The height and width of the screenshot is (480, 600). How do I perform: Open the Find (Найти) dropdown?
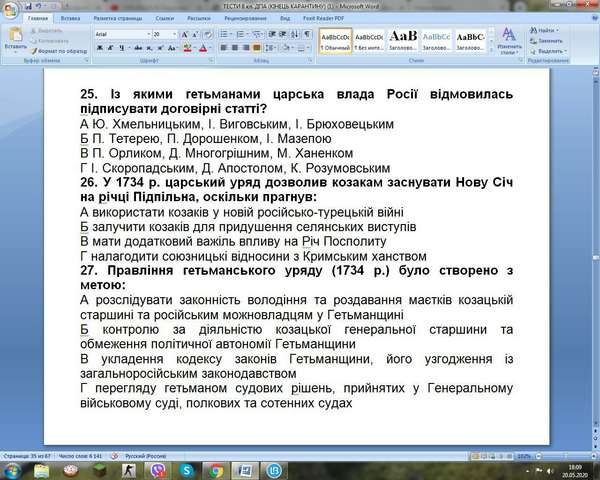coord(544,30)
